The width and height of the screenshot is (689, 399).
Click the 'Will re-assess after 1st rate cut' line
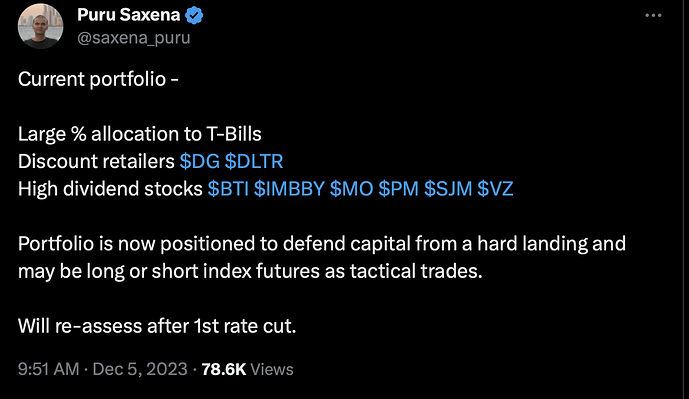pyautogui.click(x=157, y=326)
